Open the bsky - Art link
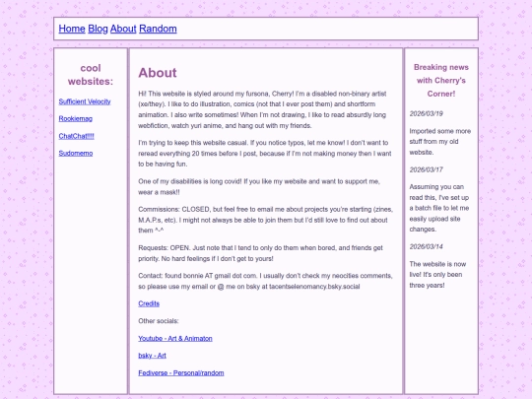The height and width of the screenshot is (399, 532). 152,356
